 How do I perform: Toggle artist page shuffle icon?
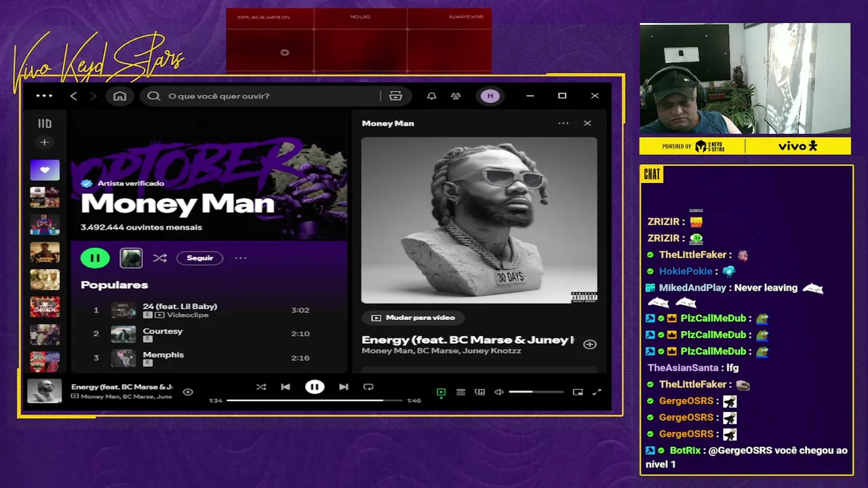coord(159,258)
